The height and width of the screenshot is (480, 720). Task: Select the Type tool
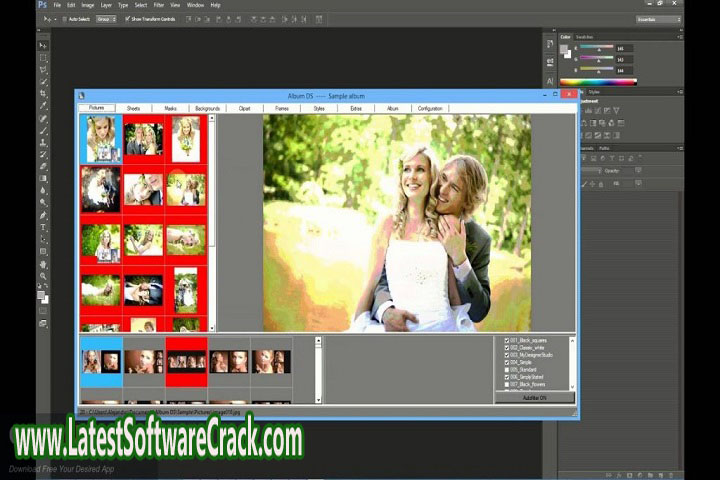point(43,227)
